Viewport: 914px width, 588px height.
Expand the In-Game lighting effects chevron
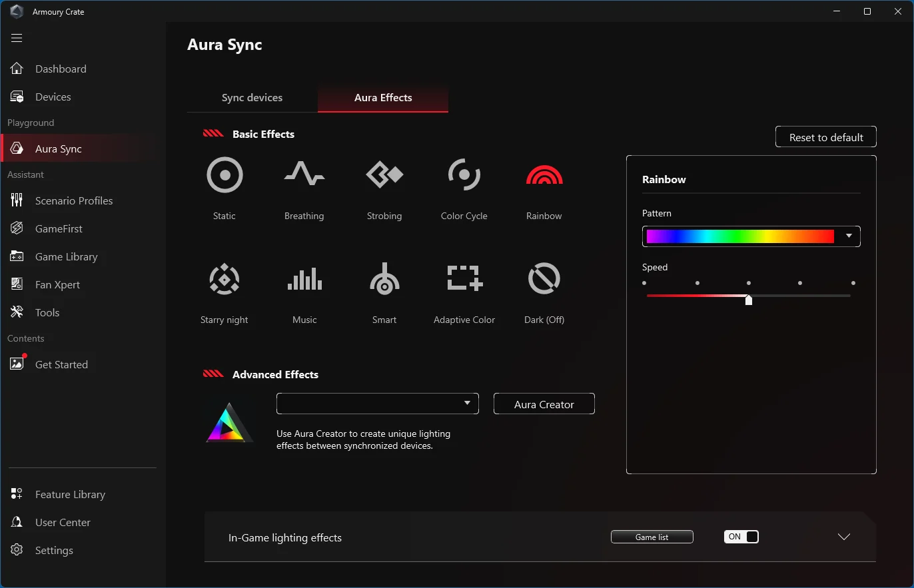pos(844,537)
